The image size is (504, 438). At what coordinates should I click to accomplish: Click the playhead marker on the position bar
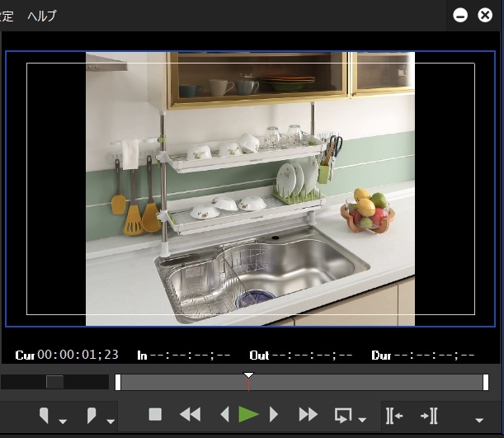click(x=248, y=378)
